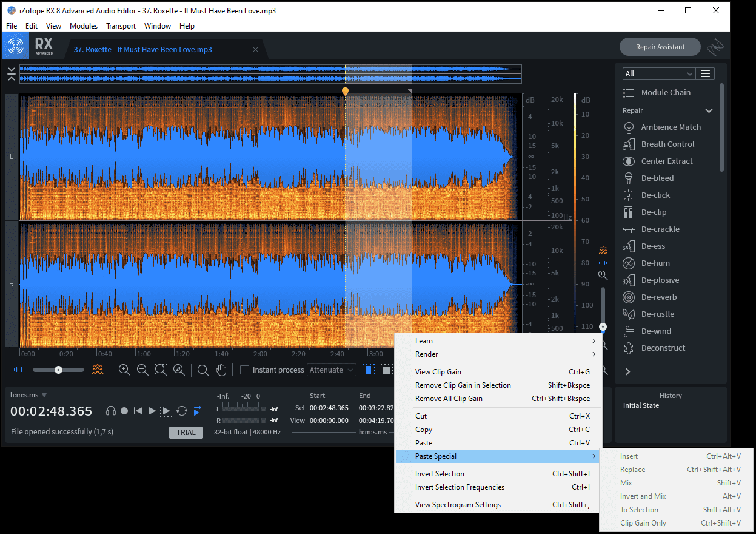The image size is (756, 534).
Task: Open the Module Chain
Action: click(x=665, y=92)
